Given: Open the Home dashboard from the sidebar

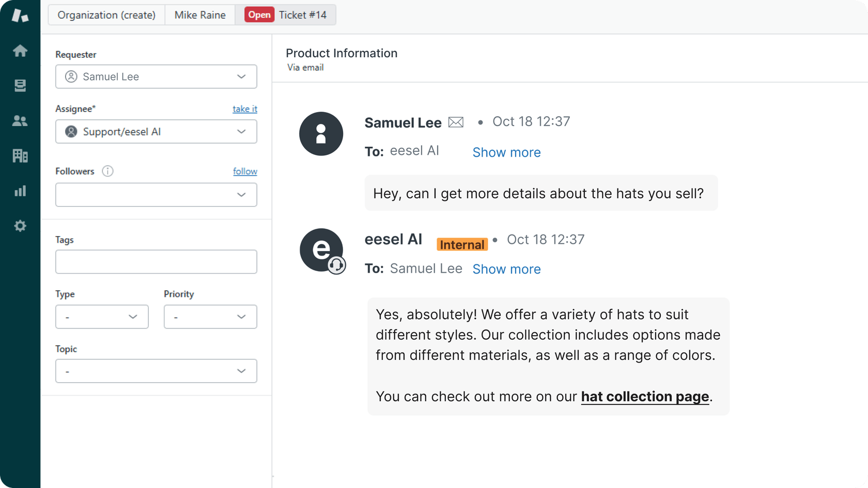Looking at the screenshot, I should click(x=20, y=50).
